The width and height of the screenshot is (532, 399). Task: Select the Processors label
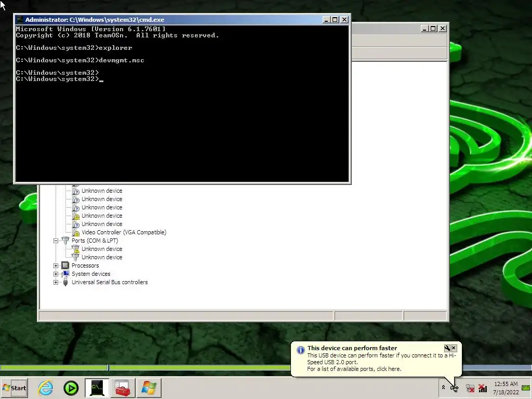click(85, 265)
